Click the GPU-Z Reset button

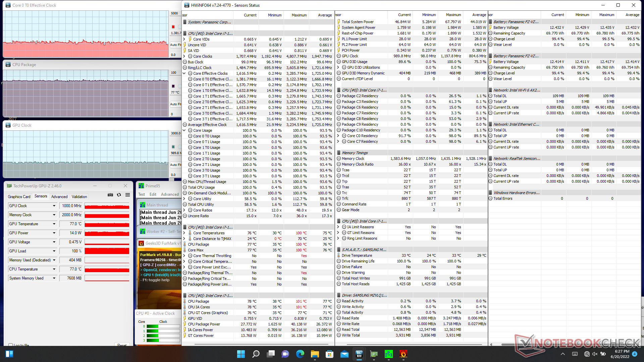pyautogui.click(x=122, y=345)
